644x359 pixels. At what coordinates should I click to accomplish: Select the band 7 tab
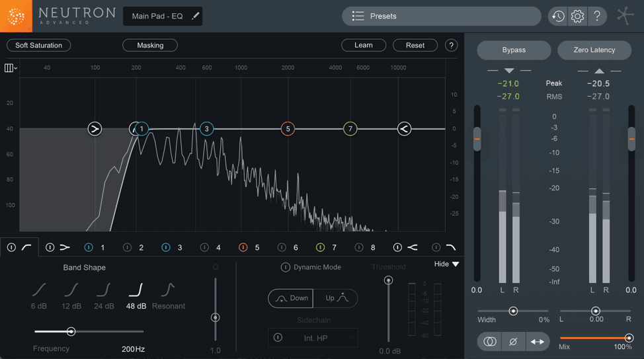pyautogui.click(x=334, y=248)
